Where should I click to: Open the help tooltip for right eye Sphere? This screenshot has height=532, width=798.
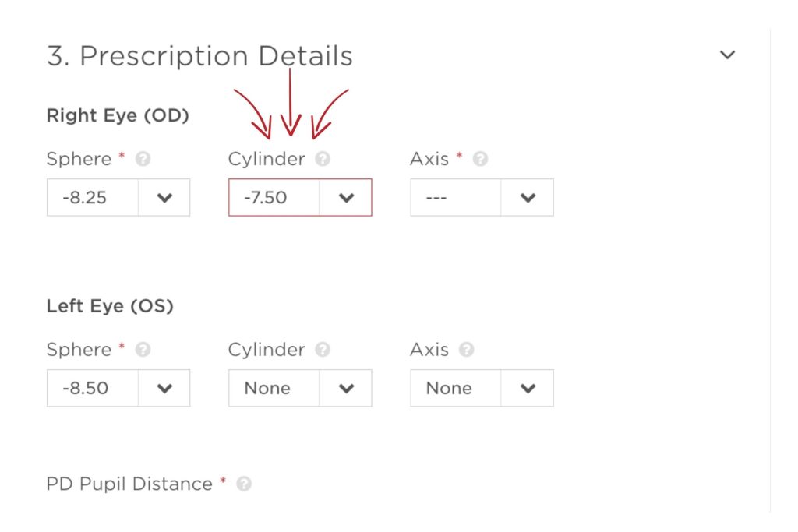pyautogui.click(x=141, y=158)
